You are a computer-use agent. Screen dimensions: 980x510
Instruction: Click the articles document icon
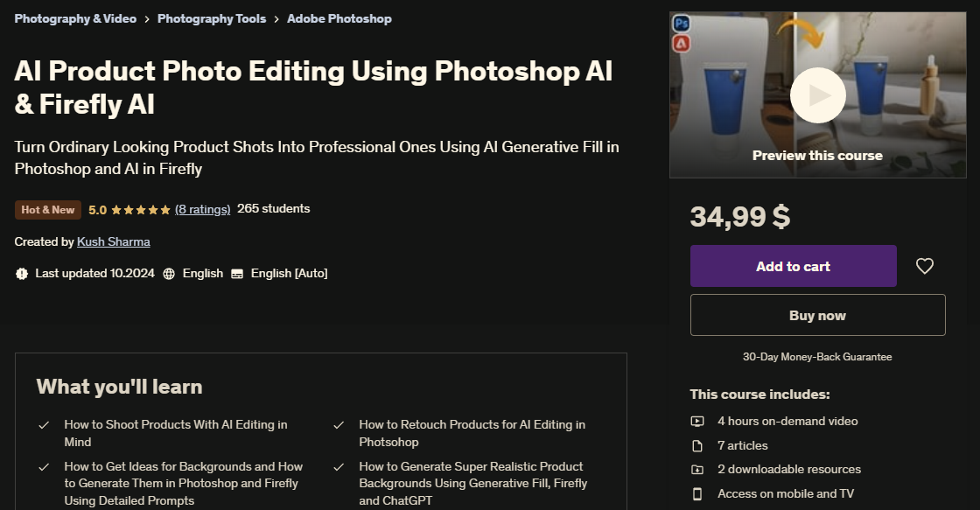tap(697, 446)
